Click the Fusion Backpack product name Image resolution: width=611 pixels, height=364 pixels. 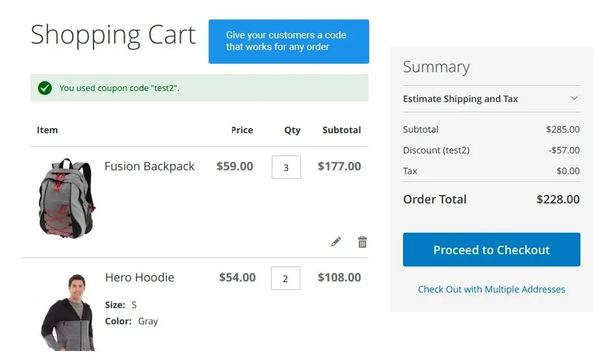(x=149, y=166)
